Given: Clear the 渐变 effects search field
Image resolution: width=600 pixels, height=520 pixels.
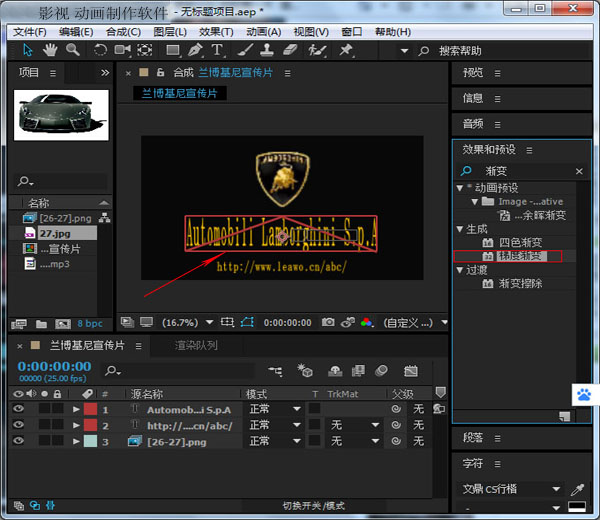Looking at the screenshot, I should pos(579,171).
